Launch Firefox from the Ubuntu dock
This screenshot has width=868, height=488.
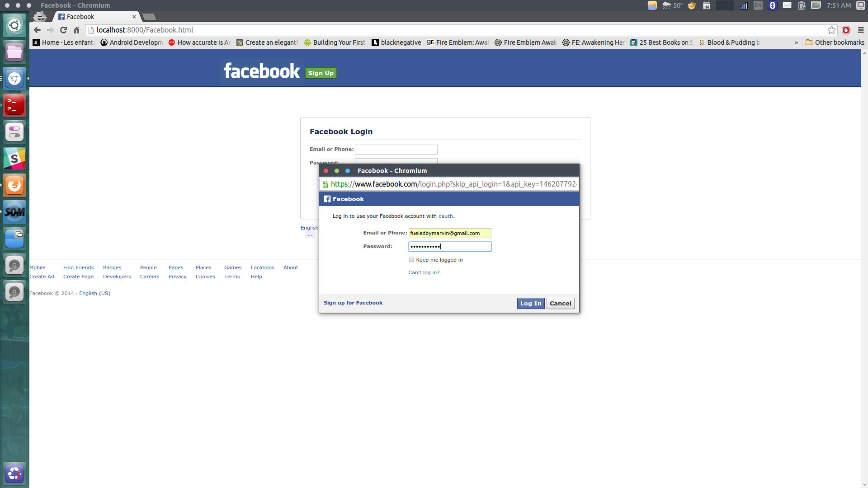[14, 185]
